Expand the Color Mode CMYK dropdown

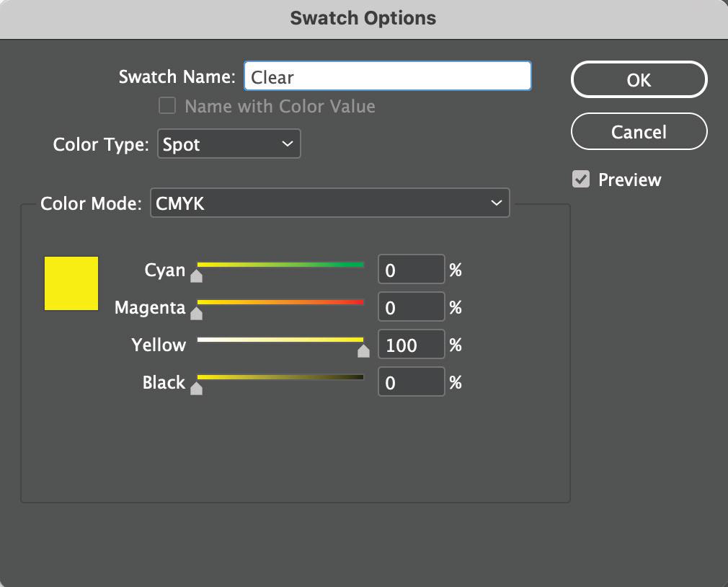tap(329, 203)
